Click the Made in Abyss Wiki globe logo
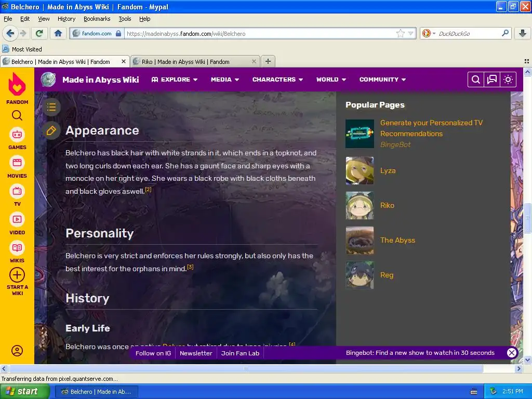 tap(48, 79)
